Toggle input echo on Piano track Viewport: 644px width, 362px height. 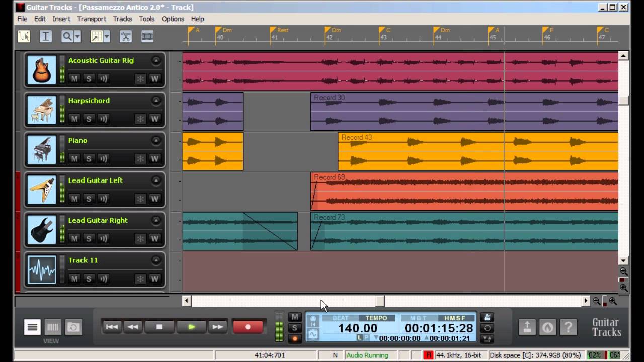tap(103, 159)
